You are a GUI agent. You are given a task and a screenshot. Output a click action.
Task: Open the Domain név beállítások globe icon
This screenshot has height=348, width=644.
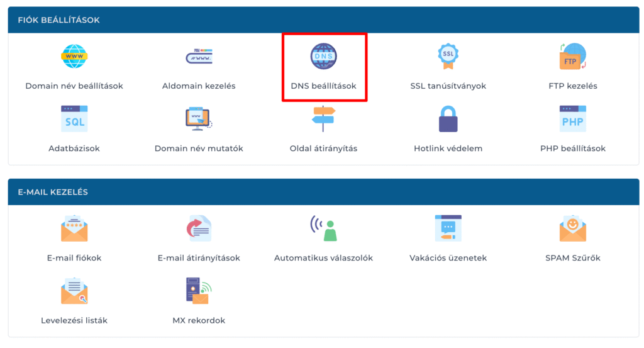pos(74,57)
